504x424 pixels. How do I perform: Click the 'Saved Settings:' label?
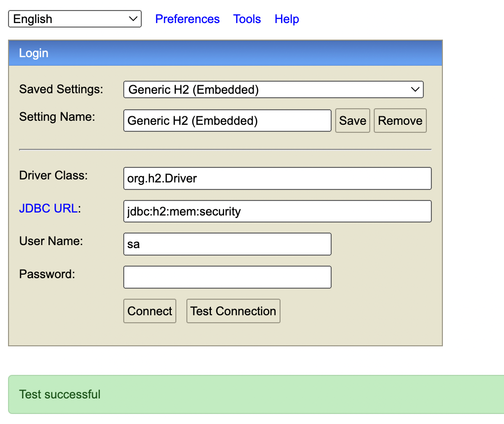coord(61,89)
